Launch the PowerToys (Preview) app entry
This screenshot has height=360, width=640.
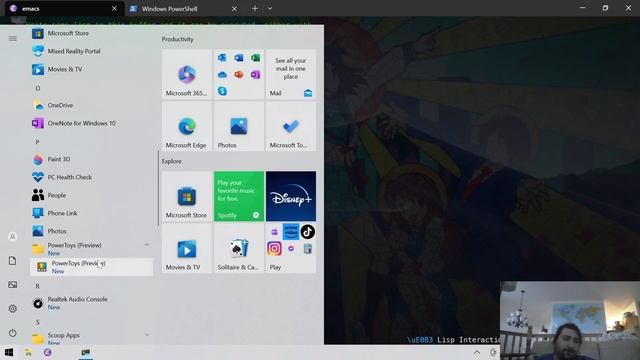tap(92, 267)
